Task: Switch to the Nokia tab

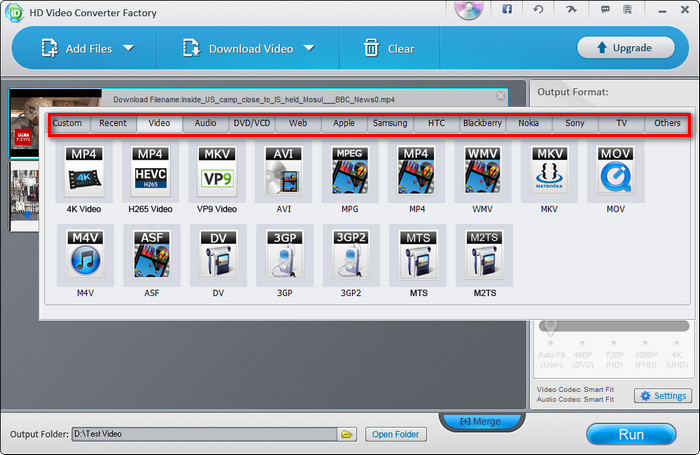Action: [x=529, y=123]
